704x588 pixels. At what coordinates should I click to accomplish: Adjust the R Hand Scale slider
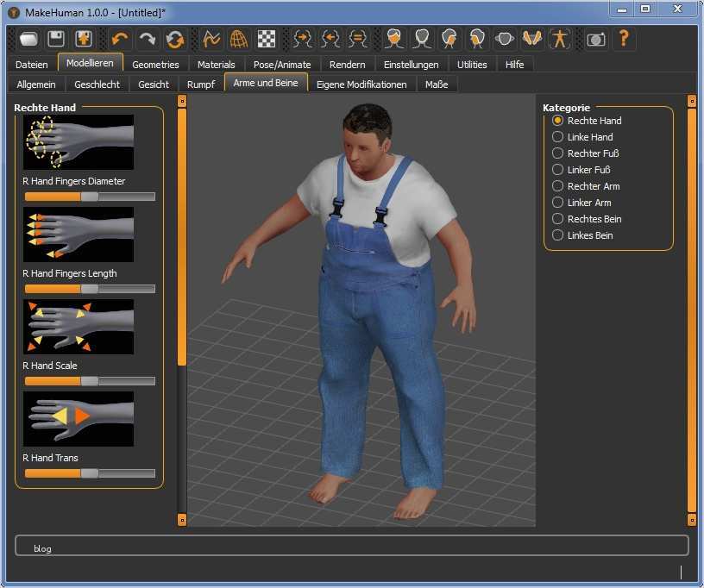tap(87, 380)
